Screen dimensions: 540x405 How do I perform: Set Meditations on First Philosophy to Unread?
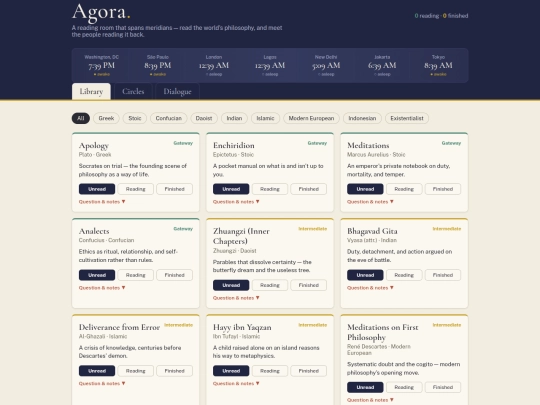[x=365, y=387]
